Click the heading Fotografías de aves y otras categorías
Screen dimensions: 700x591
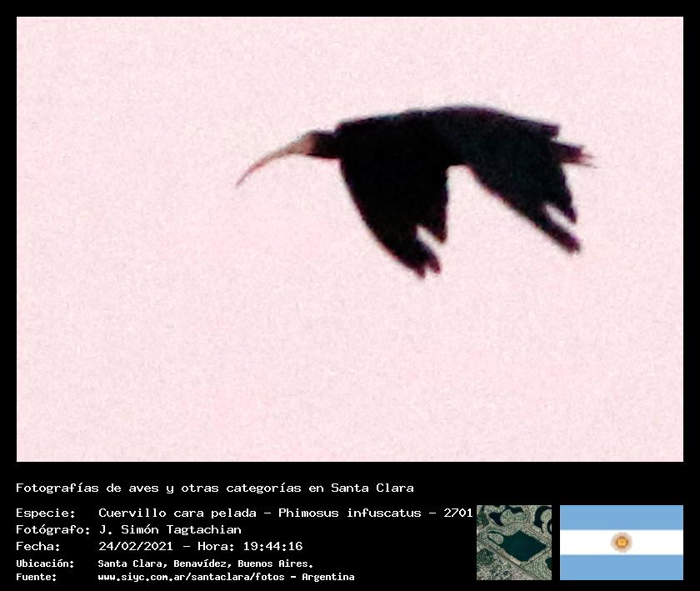pyautogui.click(x=214, y=488)
